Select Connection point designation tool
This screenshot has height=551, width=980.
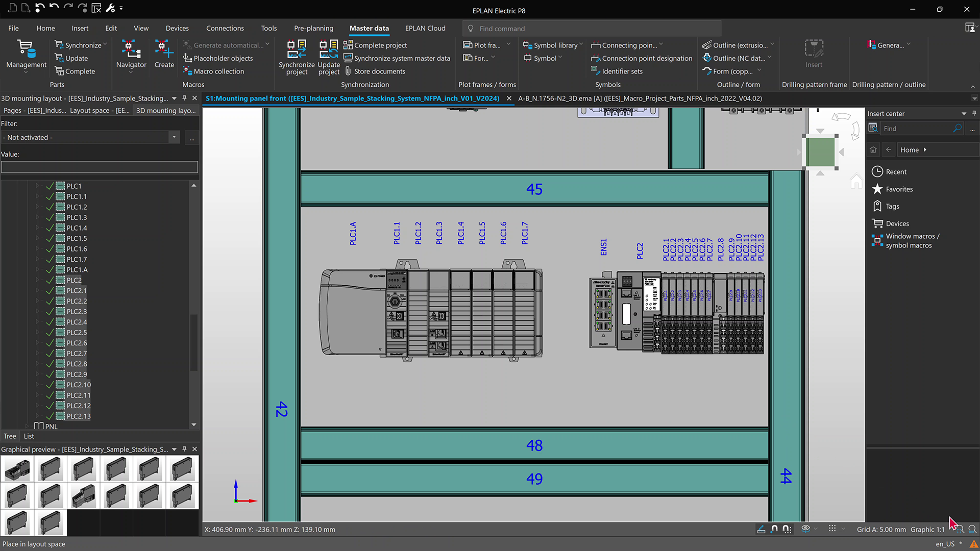point(642,58)
